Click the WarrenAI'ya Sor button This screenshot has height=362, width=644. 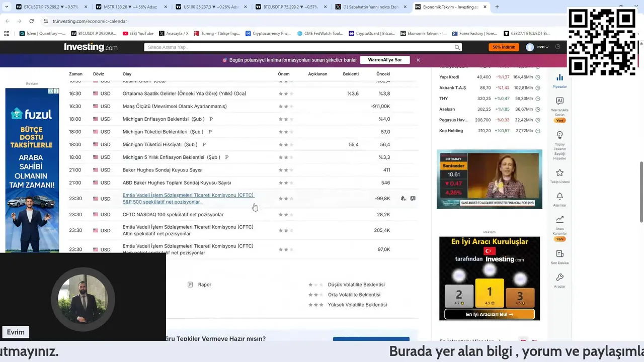[385, 60]
